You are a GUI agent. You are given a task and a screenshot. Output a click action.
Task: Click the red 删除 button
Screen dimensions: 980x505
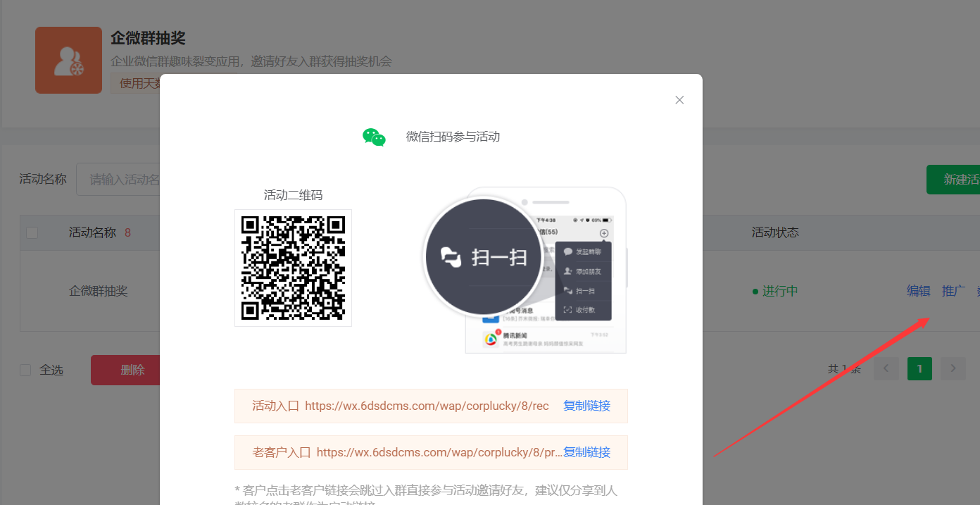[126, 370]
